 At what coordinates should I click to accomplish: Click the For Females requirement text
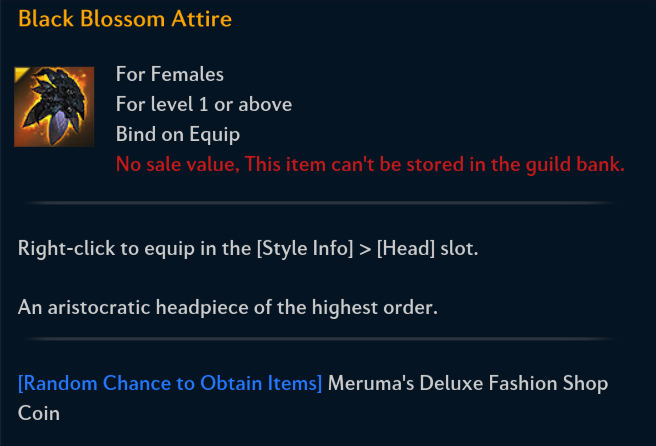click(169, 74)
